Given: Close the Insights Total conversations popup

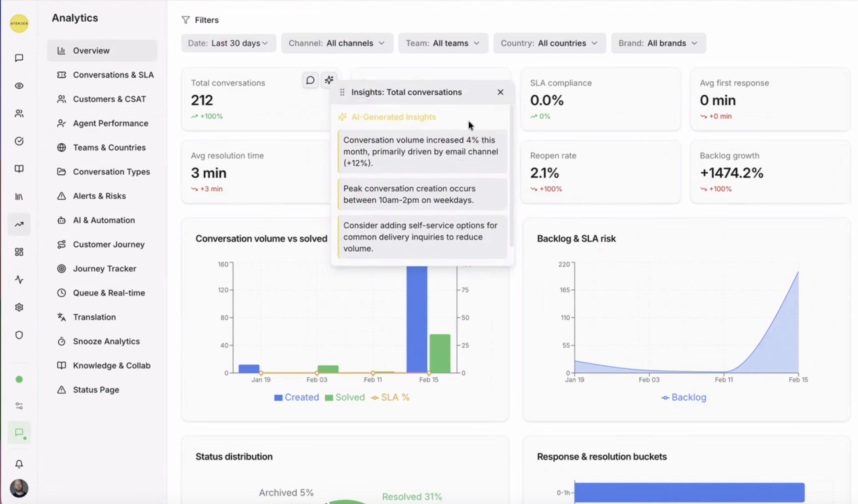Looking at the screenshot, I should point(500,92).
